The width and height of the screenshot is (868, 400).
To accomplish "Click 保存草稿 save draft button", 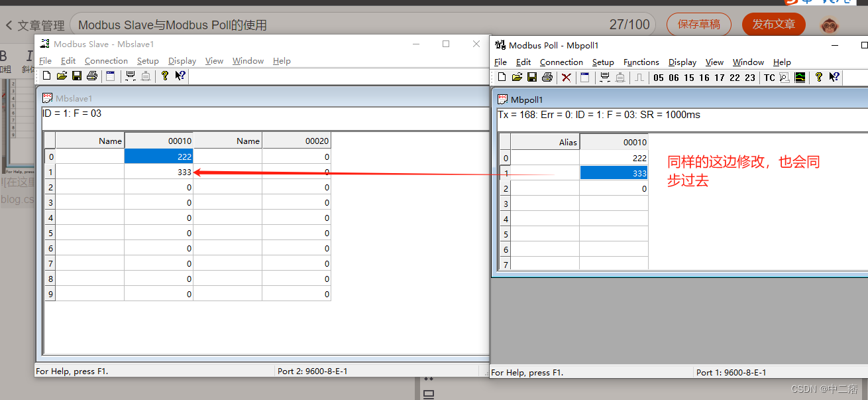I will click(699, 25).
